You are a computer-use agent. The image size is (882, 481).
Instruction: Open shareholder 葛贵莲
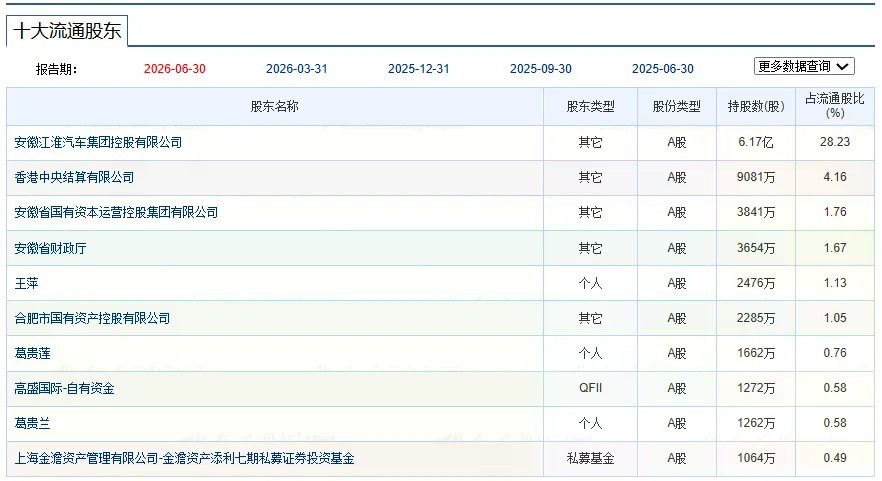coord(33,353)
